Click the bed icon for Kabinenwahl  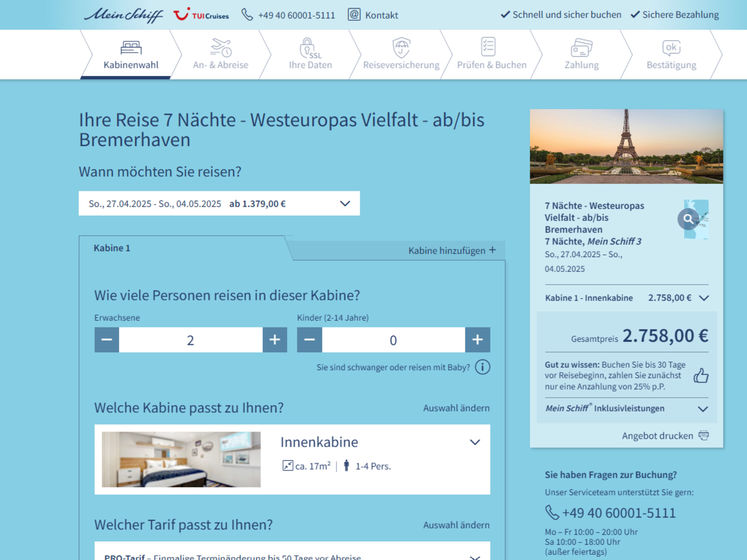click(x=131, y=48)
